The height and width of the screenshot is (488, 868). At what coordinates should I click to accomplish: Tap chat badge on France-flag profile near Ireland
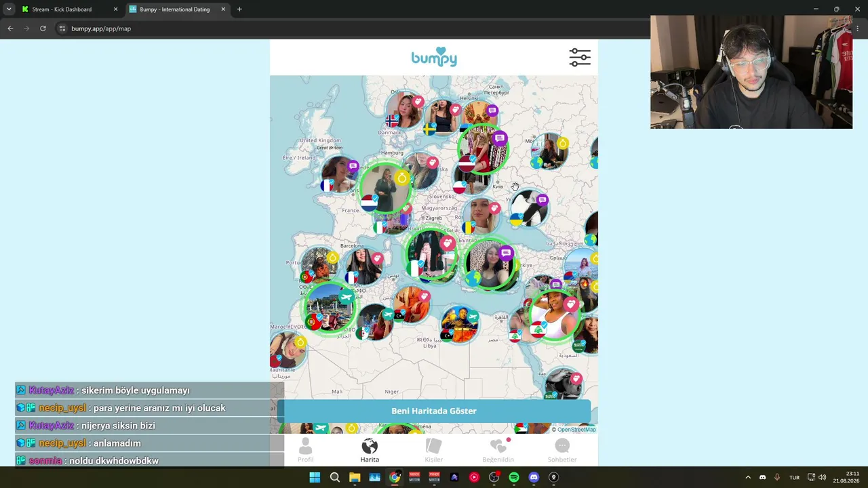pos(353,166)
